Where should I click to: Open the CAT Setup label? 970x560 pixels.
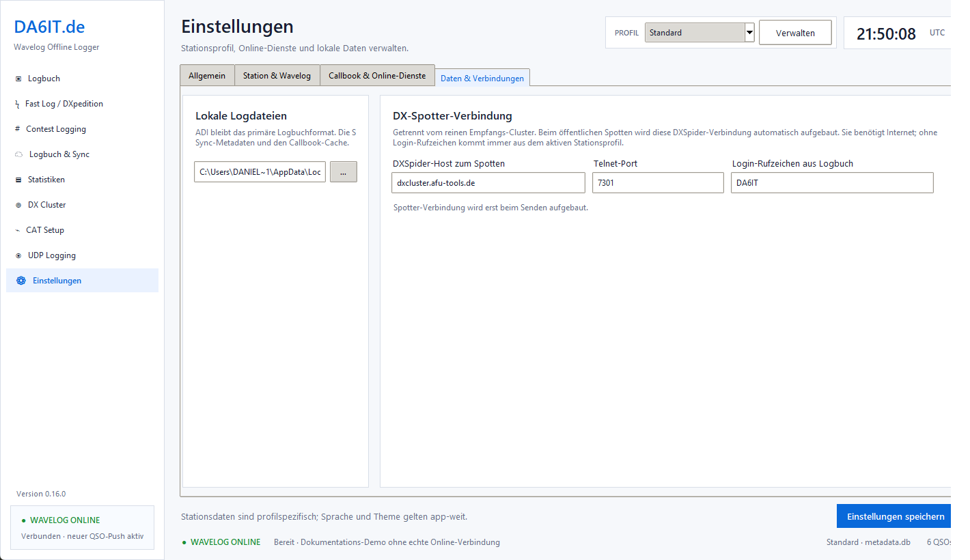click(x=45, y=230)
